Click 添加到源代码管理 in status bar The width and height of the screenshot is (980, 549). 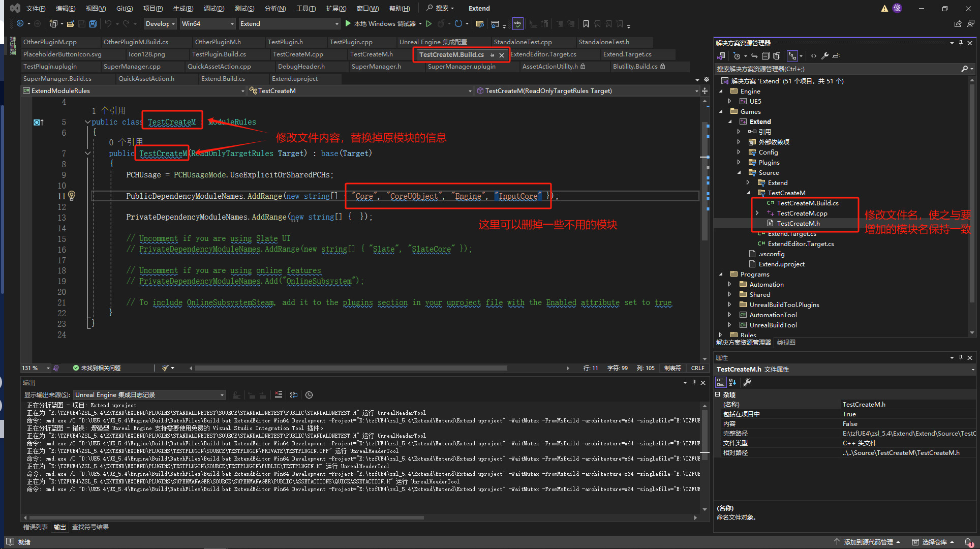pos(868,542)
